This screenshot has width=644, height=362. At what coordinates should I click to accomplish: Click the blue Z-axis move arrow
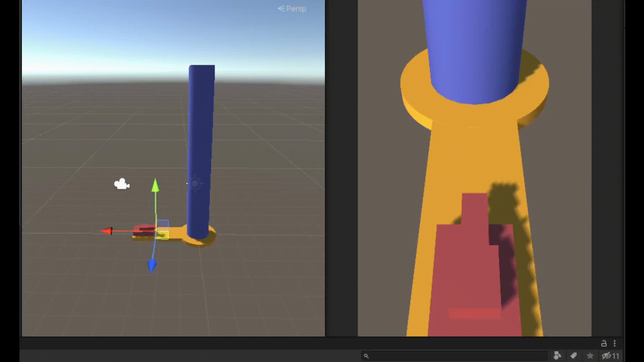point(152,265)
